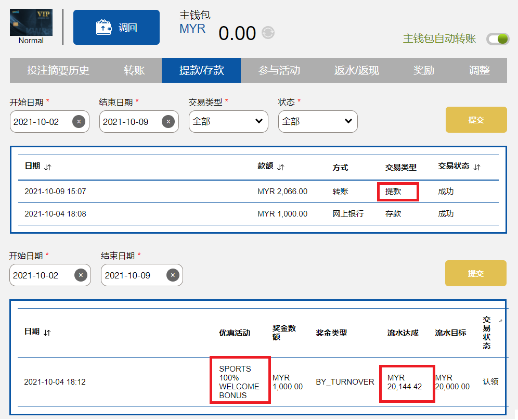Clear the first 开始日期 date field
The width and height of the screenshot is (518, 420).
click(x=79, y=122)
